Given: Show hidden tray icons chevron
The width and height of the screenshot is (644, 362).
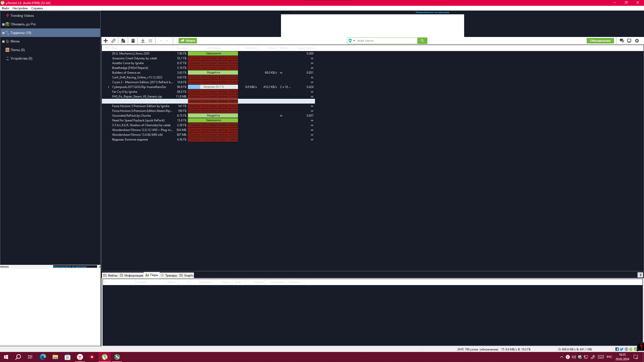Looking at the screenshot, I should point(561,357).
